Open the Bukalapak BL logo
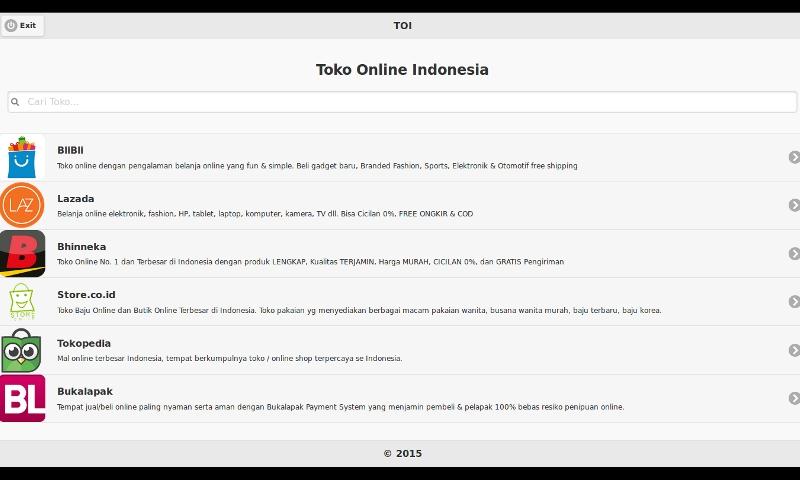Screen dimensions: 800x480 coord(22,398)
